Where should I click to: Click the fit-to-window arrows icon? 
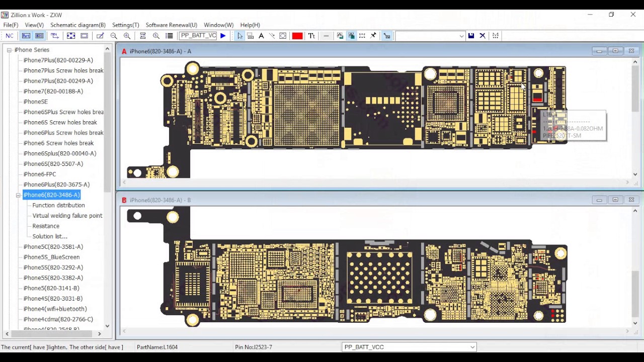click(x=71, y=36)
